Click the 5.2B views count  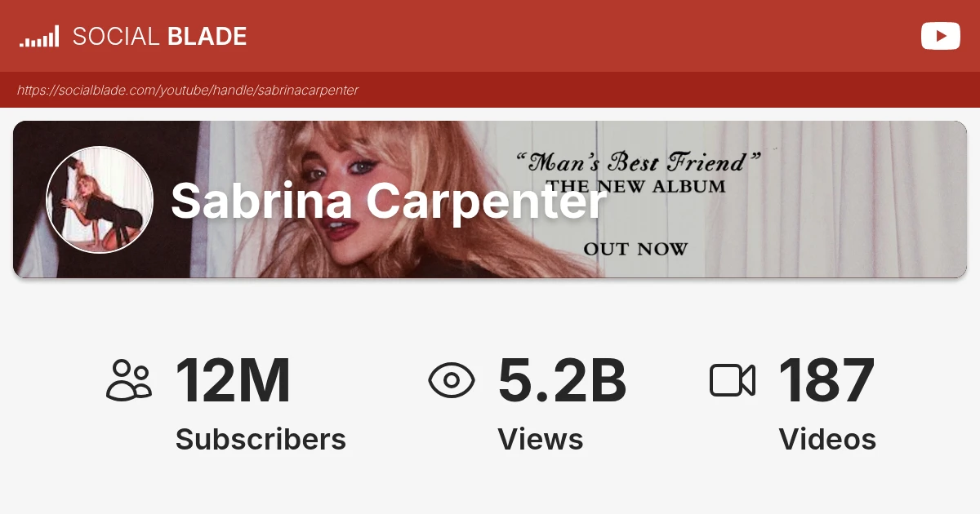562,380
